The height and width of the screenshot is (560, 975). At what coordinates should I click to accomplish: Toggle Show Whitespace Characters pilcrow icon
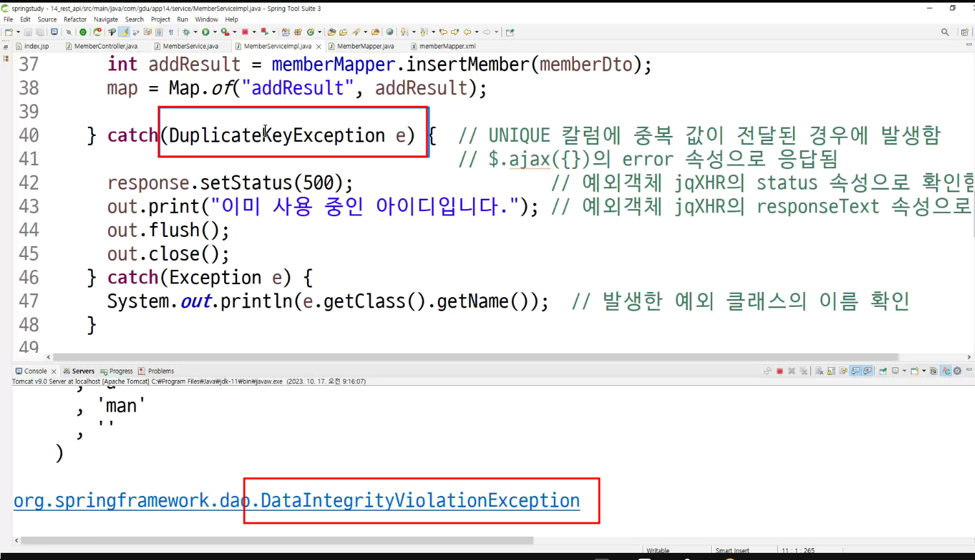[x=171, y=32]
